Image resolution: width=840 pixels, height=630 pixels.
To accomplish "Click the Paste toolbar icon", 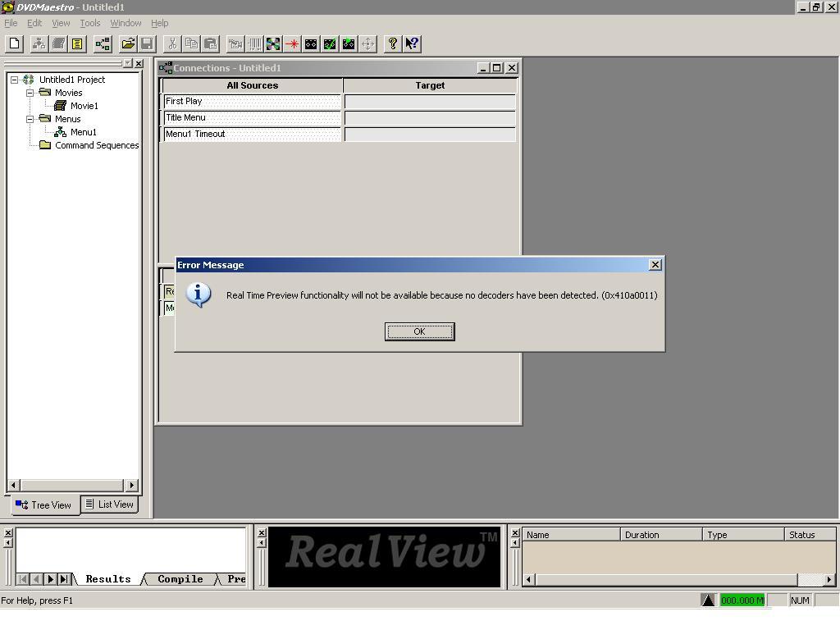I will [211, 43].
